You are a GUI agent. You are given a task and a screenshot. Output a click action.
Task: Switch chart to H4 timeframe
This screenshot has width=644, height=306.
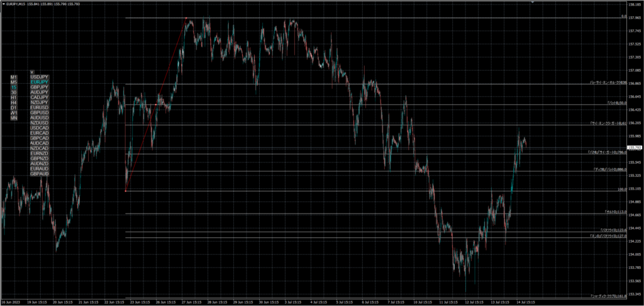[14, 103]
